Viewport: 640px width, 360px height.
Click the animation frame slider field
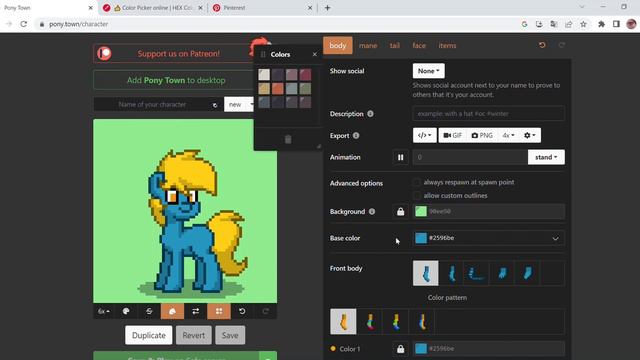coord(470,157)
